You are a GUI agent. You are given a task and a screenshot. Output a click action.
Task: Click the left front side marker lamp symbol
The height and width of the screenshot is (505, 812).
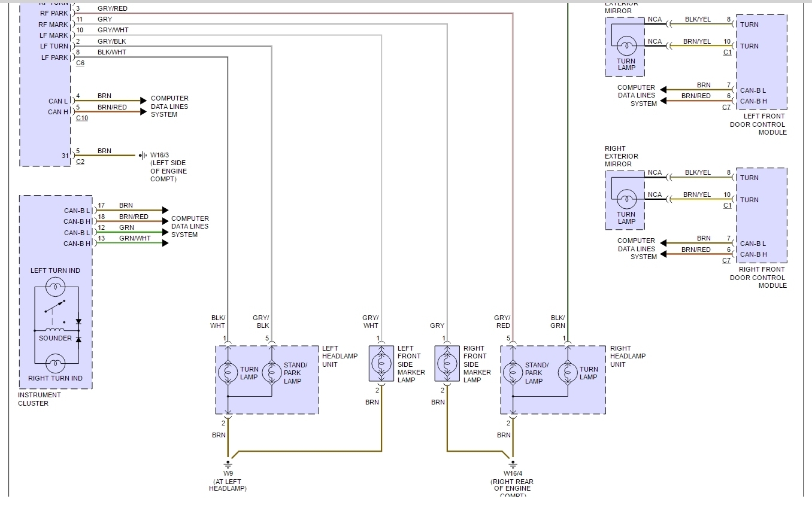381,363
